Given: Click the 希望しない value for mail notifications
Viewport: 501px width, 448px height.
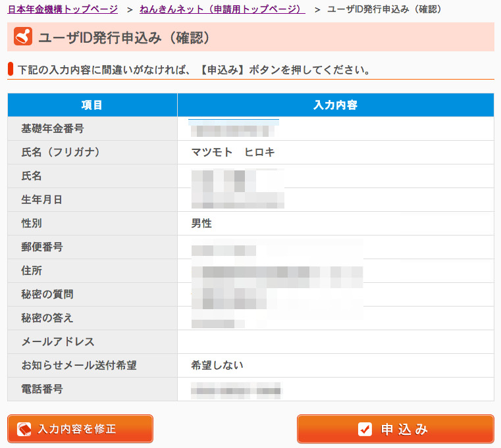Looking at the screenshot, I should 212,366.
